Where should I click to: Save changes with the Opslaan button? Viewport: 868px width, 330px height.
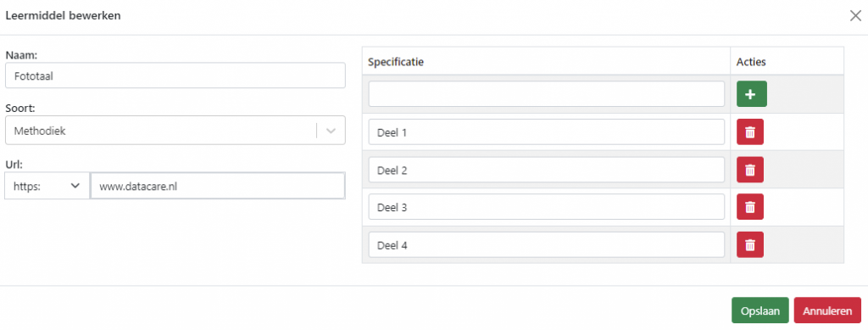(760, 310)
